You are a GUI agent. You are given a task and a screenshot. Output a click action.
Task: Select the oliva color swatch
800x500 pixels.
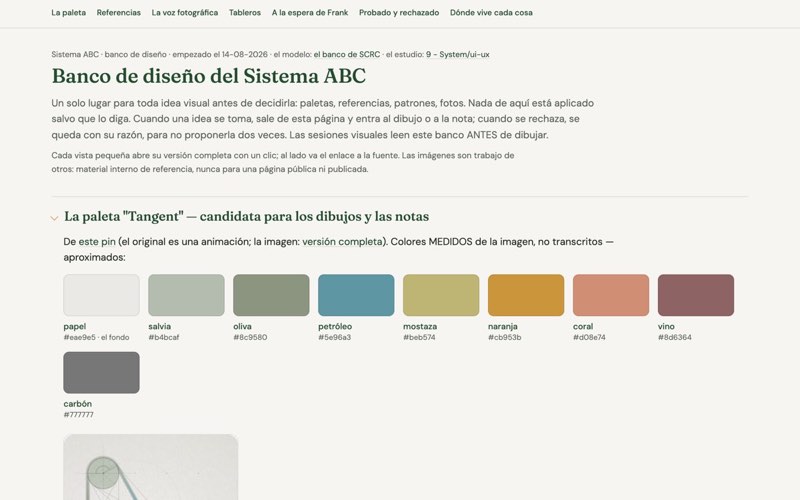[271, 295]
